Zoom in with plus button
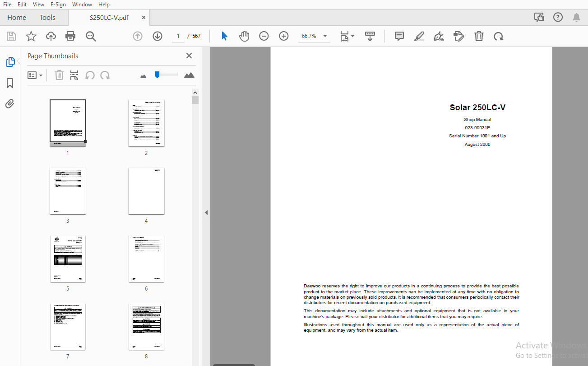Viewport: 588px width, 366px height. pyautogui.click(x=284, y=36)
